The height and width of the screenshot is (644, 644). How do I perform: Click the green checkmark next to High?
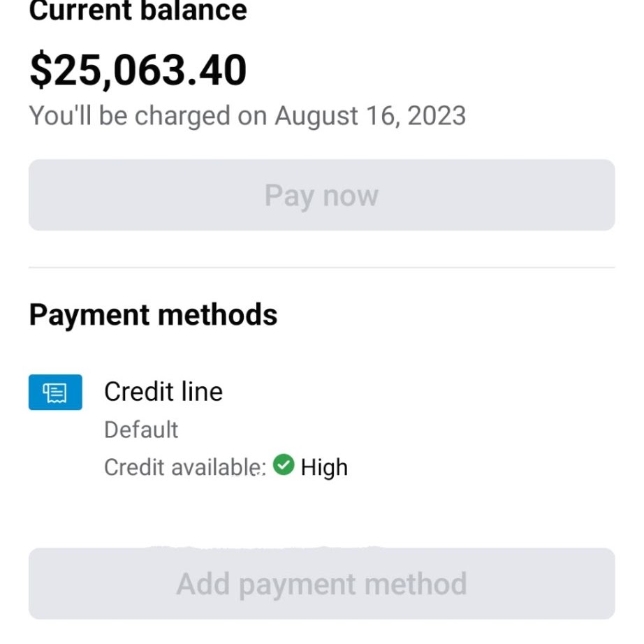284,464
